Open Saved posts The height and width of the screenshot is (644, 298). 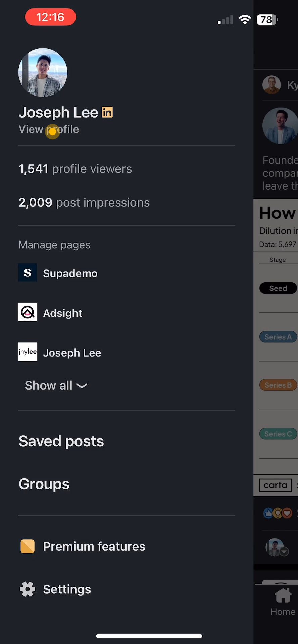tap(61, 441)
